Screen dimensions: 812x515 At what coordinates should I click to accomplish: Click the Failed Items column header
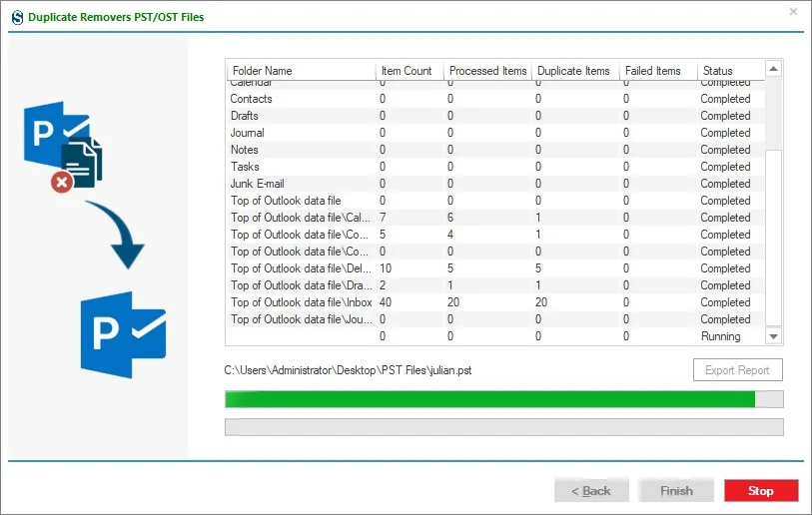coord(658,71)
